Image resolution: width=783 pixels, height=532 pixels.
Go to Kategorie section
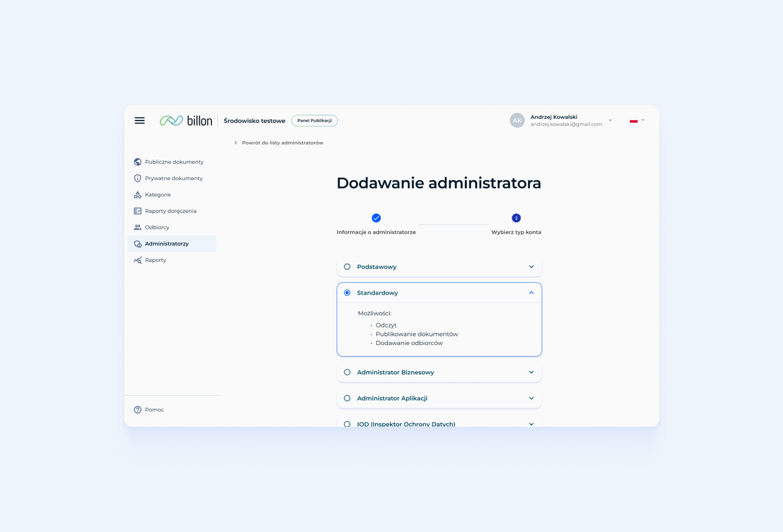(172, 195)
